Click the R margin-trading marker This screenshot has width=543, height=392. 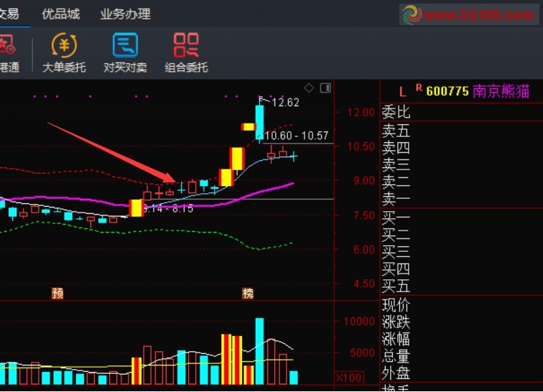[419, 88]
